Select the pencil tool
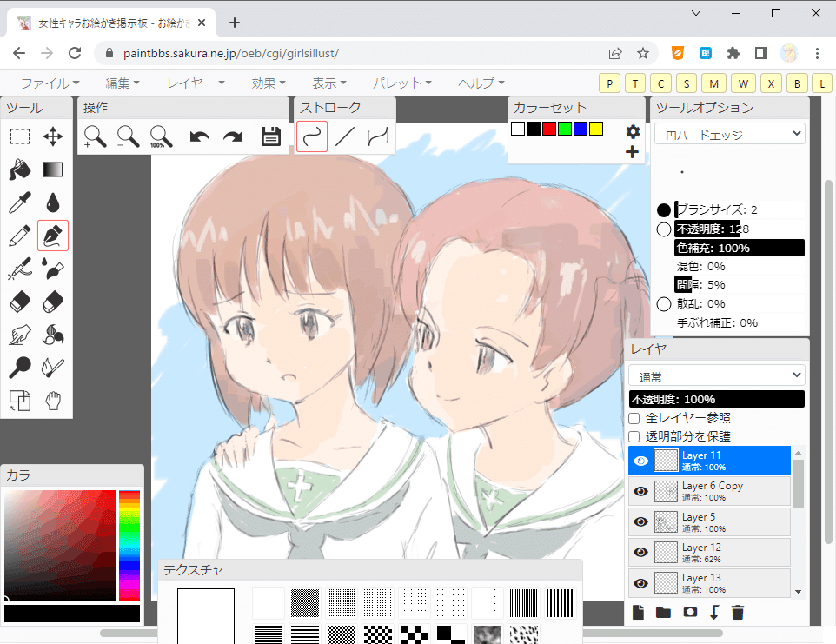The height and width of the screenshot is (644, 836). pyautogui.click(x=20, y=236)
